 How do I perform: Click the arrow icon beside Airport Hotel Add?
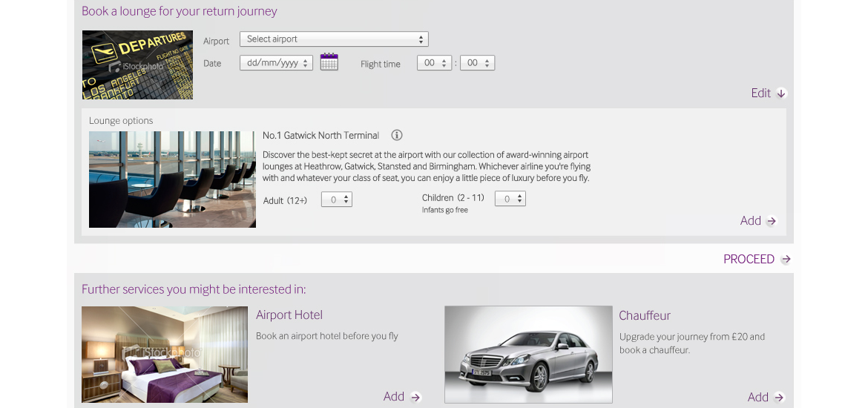point(415,397)
